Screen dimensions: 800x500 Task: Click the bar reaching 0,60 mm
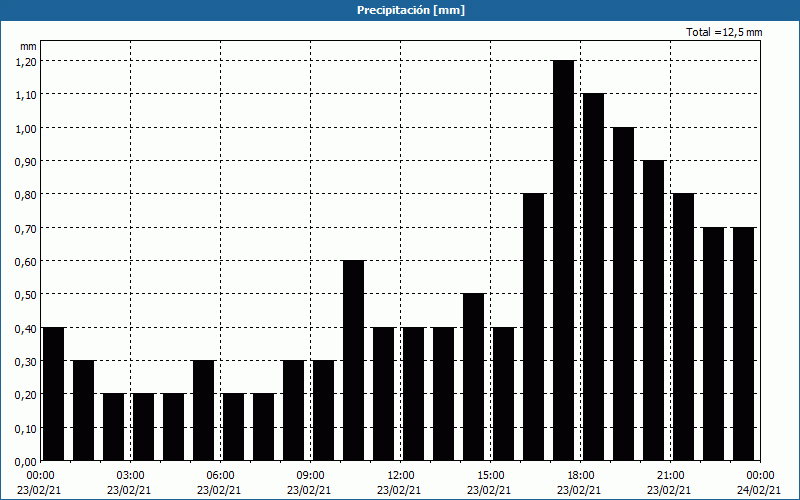click(x=354, y=361)
